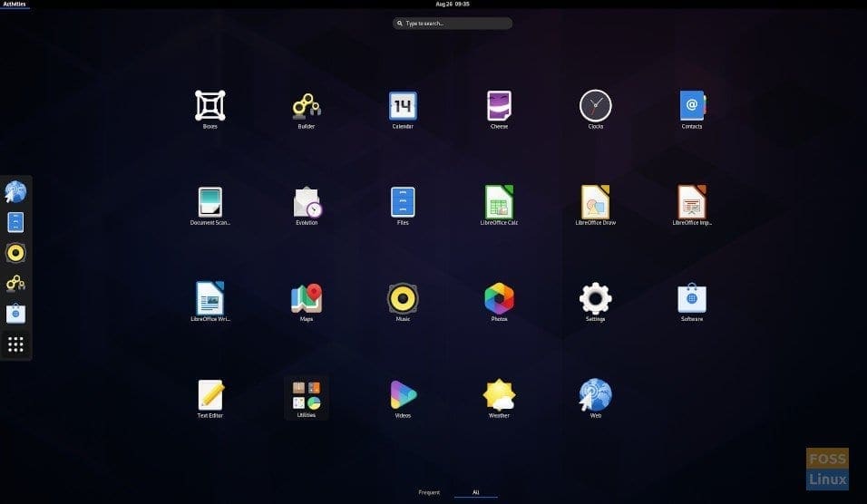Switch to the All tab
This screenshot has height=504, width=867.
(475, 492)
